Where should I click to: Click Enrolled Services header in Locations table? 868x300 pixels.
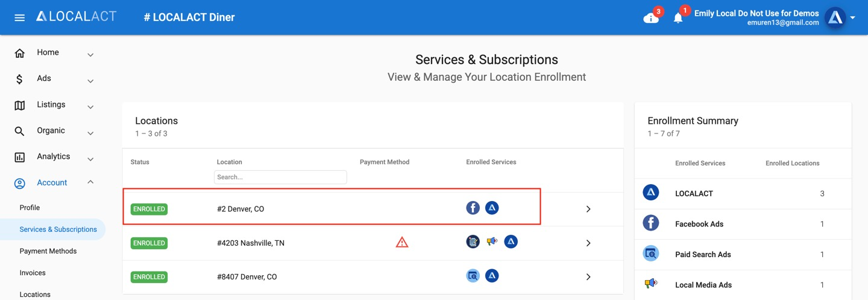tap(491, 162)
